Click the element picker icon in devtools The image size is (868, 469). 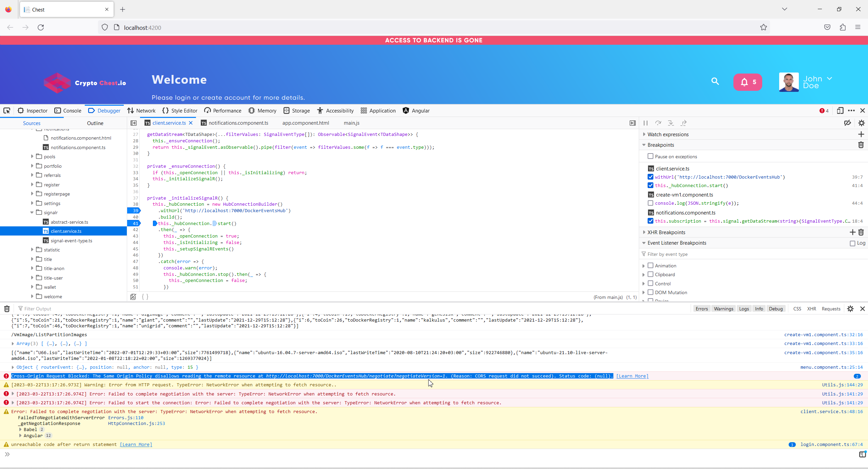point(7,110)
